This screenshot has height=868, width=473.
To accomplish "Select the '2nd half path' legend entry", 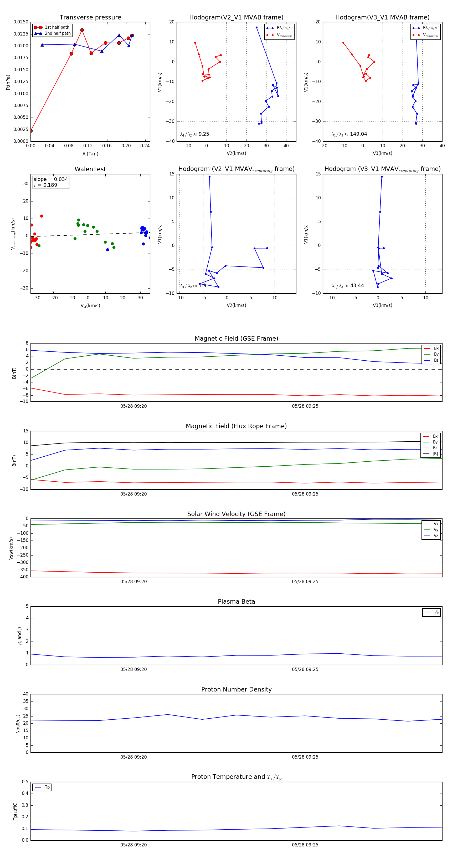I will coord(52,33).
